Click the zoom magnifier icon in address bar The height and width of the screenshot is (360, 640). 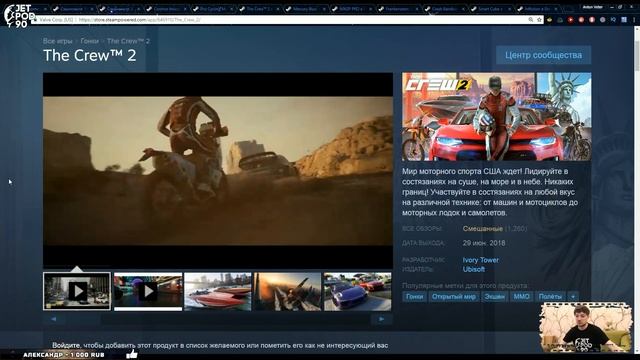coord(531,20)
